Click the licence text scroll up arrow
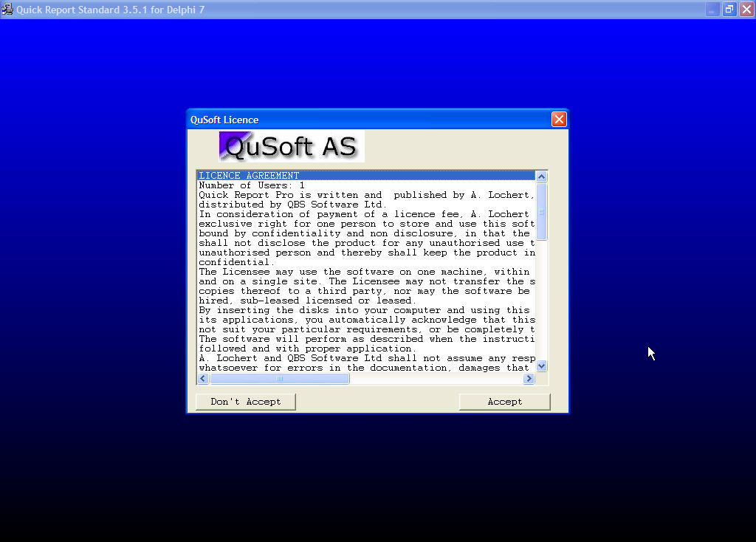The height and width of the screenshot is (542, 756). point(541,176)
